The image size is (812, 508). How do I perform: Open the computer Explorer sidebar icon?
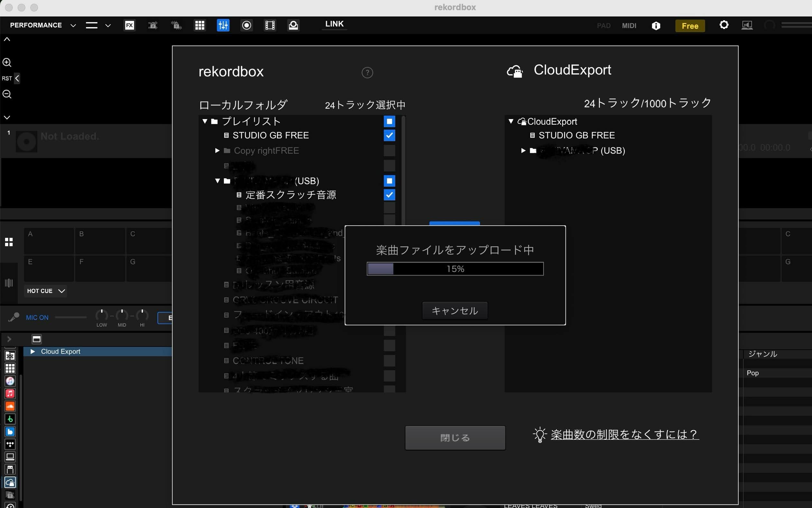(x=10, y=456)
